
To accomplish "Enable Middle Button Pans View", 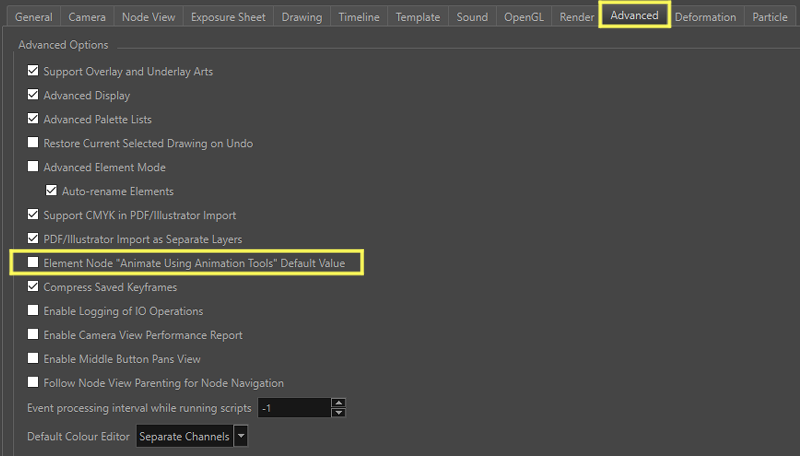I will [34, 359].
